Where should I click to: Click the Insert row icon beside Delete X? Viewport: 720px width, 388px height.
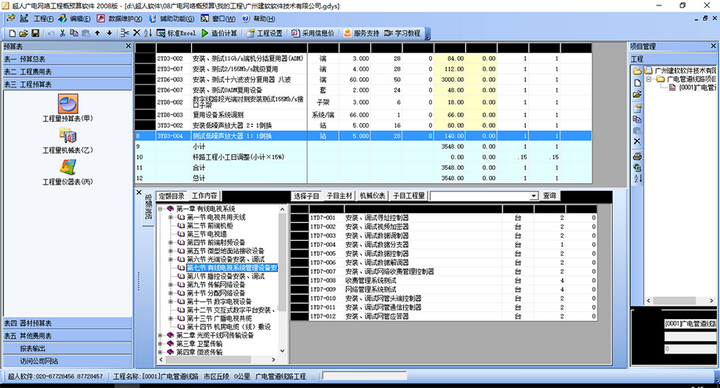tap(124, 33)
